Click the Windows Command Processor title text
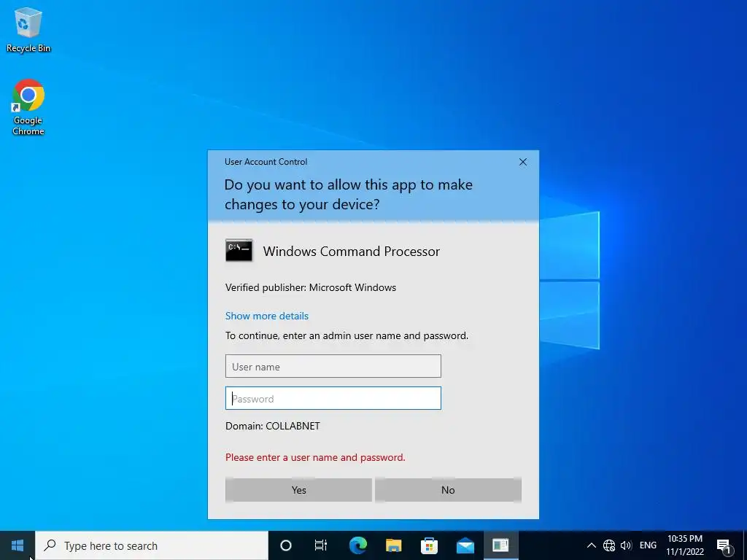The image size is (747, 560). point(352,251)
